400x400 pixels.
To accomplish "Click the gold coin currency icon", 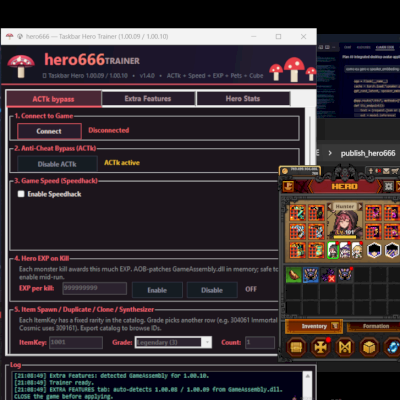I will click(285, 171).
